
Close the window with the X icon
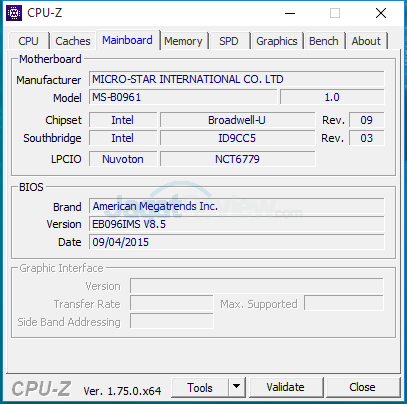coord(381,13)
